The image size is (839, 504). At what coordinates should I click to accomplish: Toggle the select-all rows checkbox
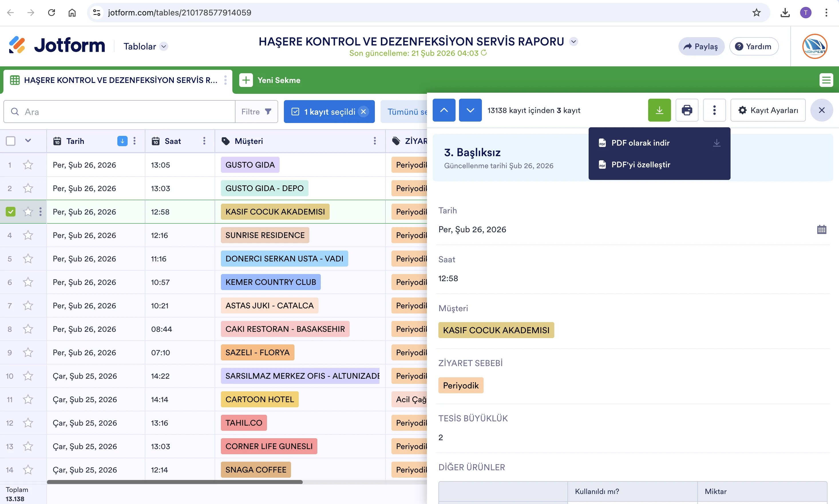tap(11, 141)
